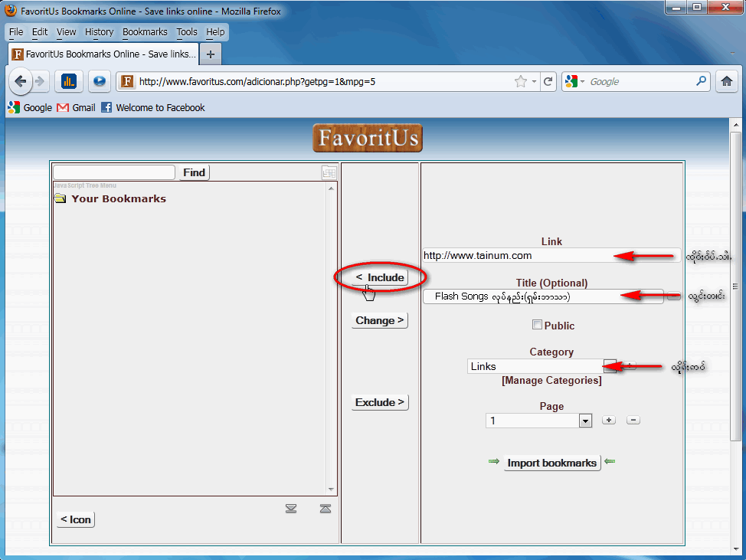Click the Link URL input field
This screenshot has width=746, height=560.
(x=552, y=256)
